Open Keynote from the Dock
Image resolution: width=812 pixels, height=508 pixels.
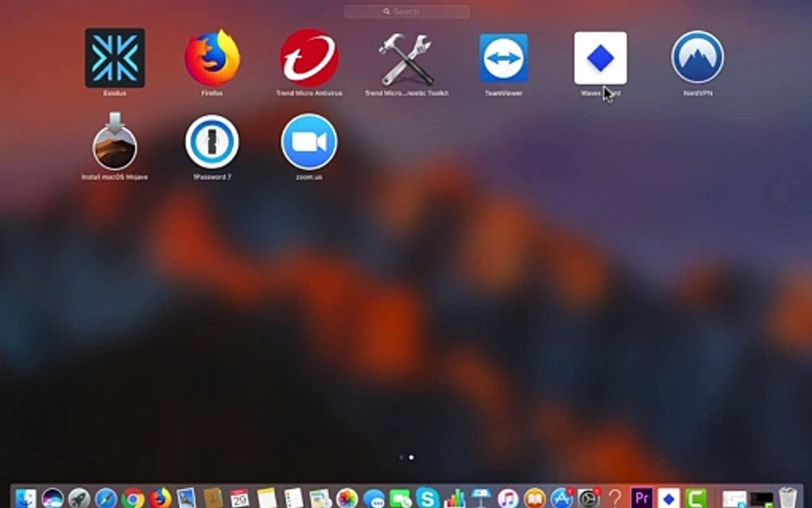[x=481, y=498]
